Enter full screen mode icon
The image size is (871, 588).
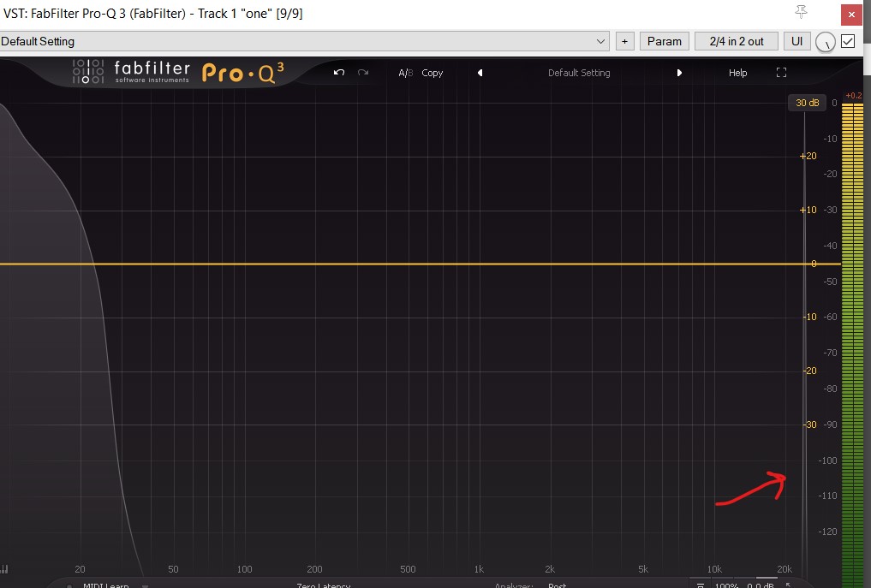tap(781, 72)
